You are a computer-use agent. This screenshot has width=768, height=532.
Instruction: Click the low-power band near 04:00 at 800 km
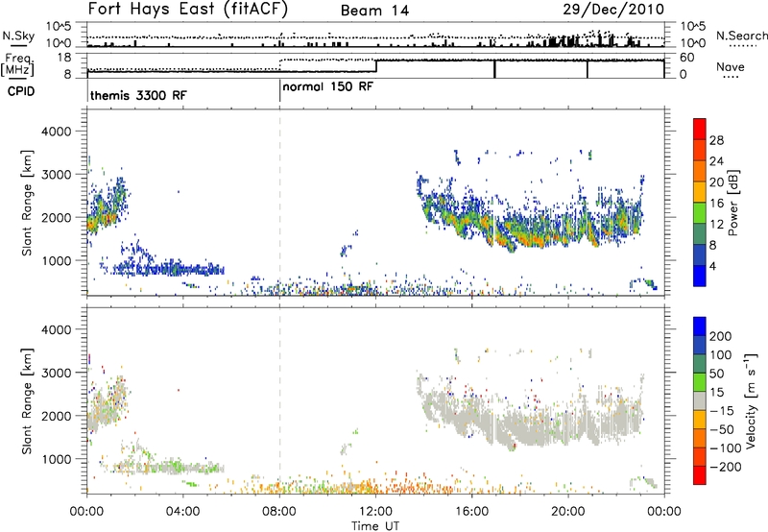pos(169,269)
